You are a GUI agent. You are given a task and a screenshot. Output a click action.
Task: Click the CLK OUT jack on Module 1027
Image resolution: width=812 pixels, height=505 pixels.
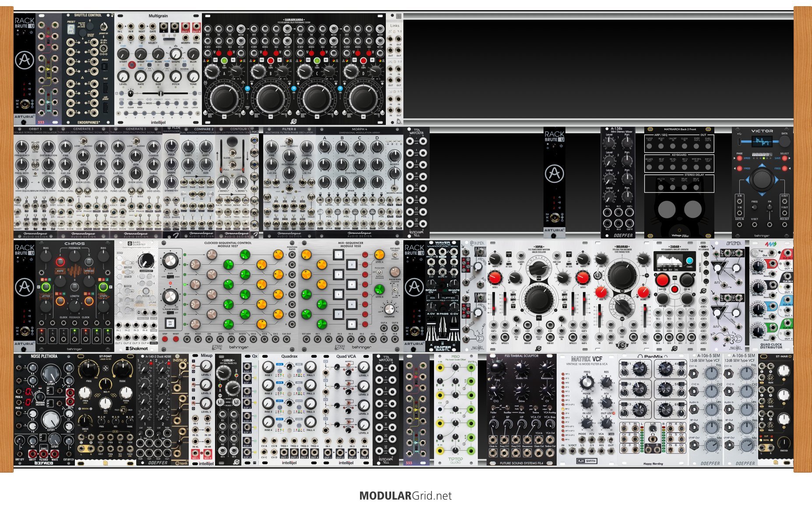[286, 339]
